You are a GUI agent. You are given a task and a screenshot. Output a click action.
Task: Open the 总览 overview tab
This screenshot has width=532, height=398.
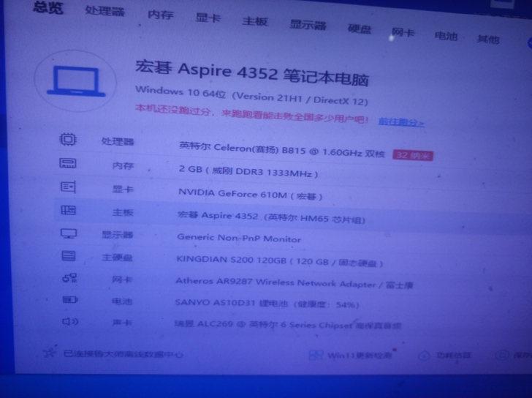coord(48,7)
